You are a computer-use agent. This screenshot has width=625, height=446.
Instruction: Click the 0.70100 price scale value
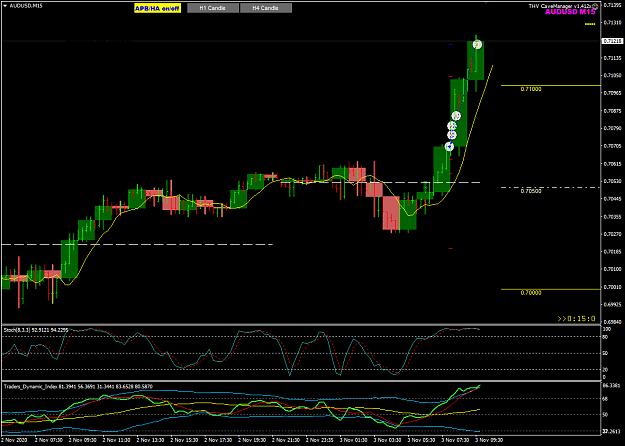(x=613, y=269)
